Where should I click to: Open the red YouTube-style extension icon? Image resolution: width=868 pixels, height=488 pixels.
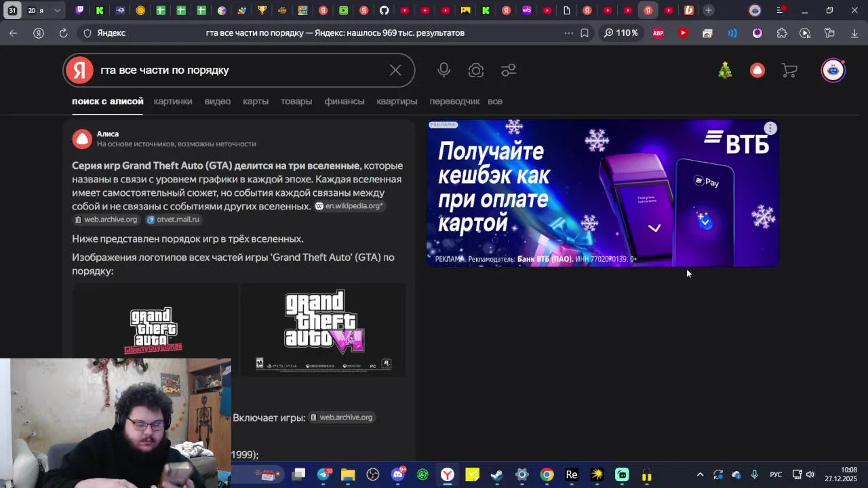click(683, 33)
